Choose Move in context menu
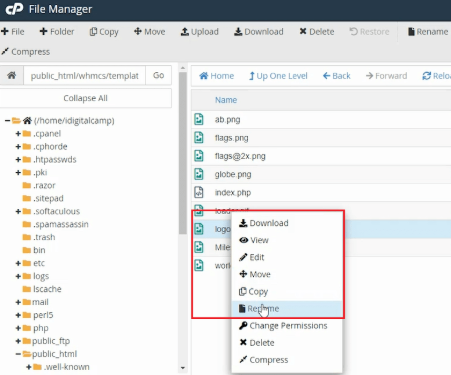This screenshot has width=451, height=375. click(x=287, y=274)
